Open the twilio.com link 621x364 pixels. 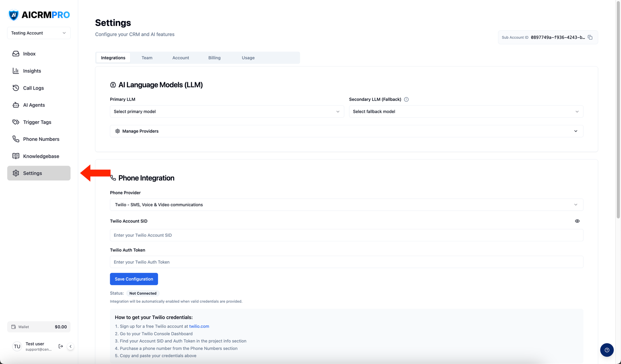tap(199, 326)
